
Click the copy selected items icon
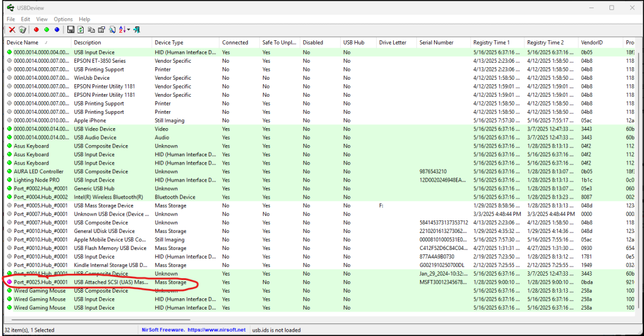[91, 30]
